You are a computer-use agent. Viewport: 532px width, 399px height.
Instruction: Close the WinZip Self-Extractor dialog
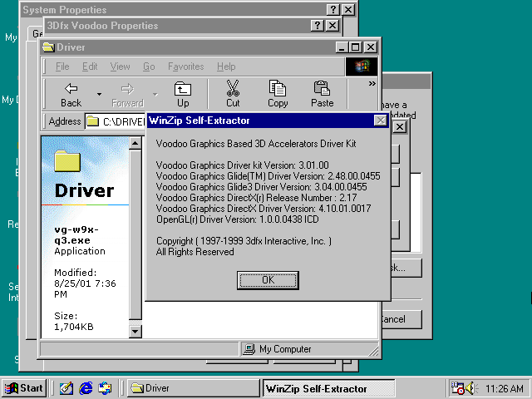381,121
